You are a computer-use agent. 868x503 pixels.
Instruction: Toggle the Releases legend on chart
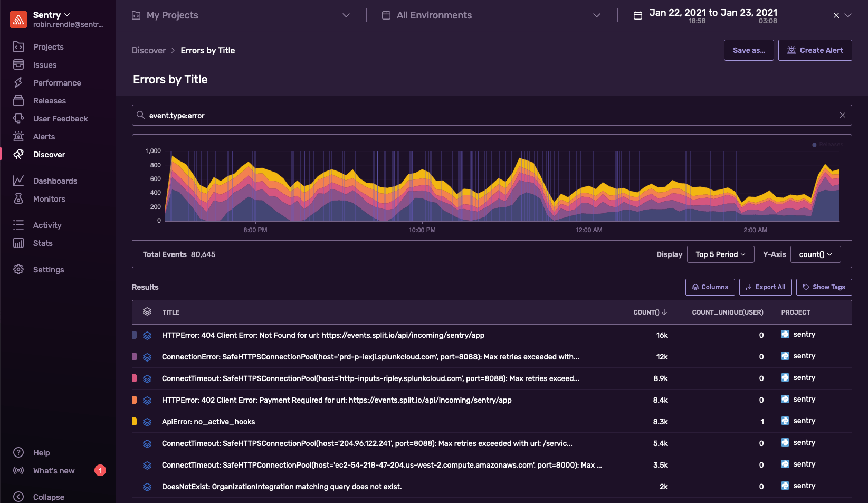828,144
